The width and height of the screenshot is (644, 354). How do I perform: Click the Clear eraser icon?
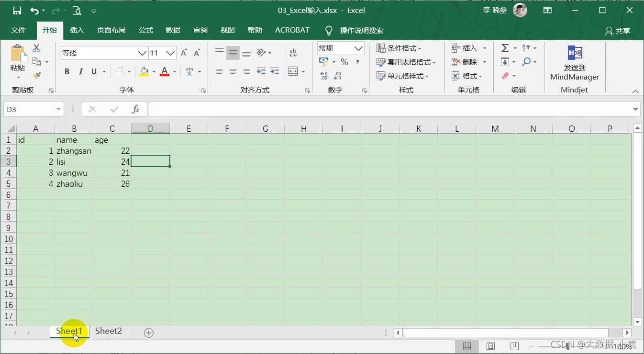tap(505, 76)
